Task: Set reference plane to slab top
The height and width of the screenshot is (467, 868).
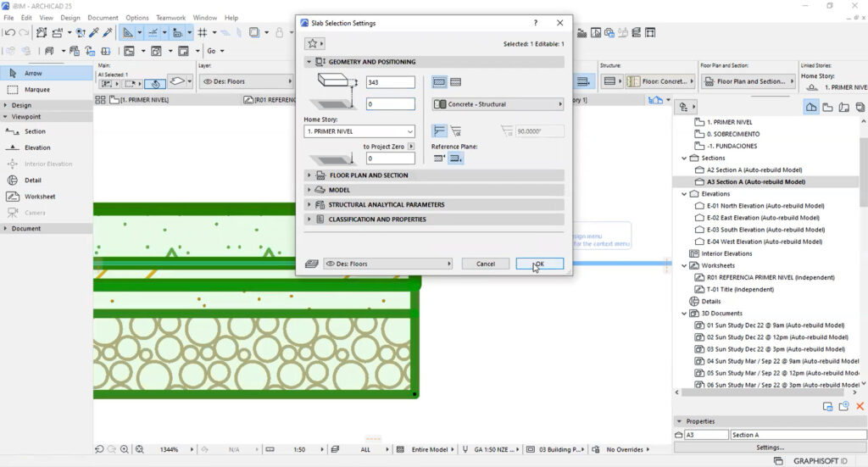Action: (439, 158)
